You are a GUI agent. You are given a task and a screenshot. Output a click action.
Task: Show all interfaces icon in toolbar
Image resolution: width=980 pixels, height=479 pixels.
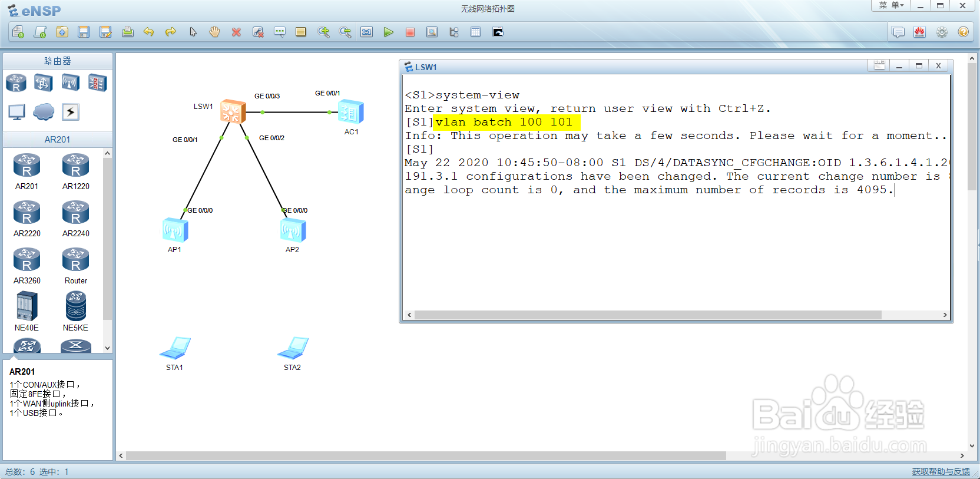tap(453, 32)
